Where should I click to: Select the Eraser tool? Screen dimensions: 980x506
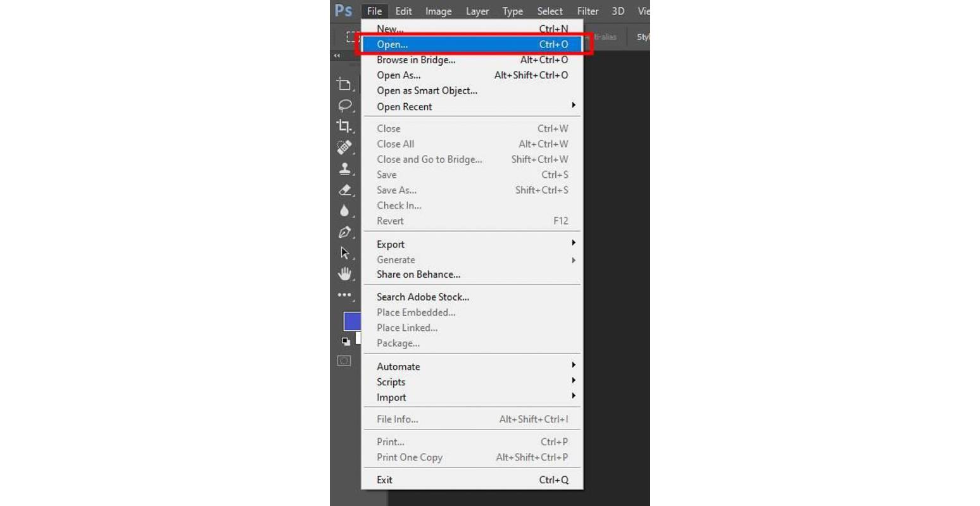pos(346,190)
